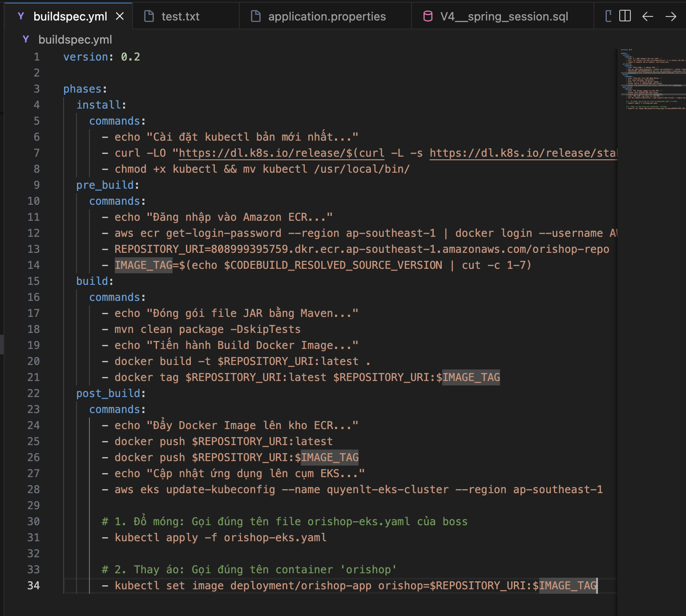Switch to V4__spring_session.sql tab
This screenshot has width=686, height=616.
(x=504, y=16)
